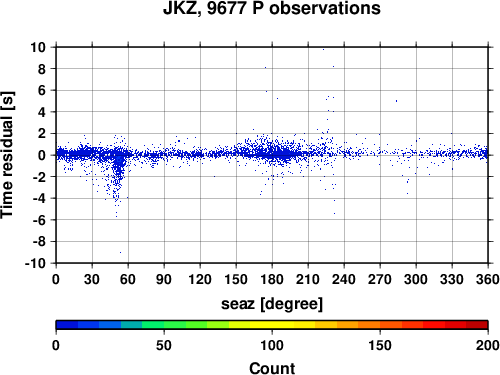The width and height of the screenshot is (500, 375).
Task: Click the colorbar tick label 200
Action: [488, 345]
